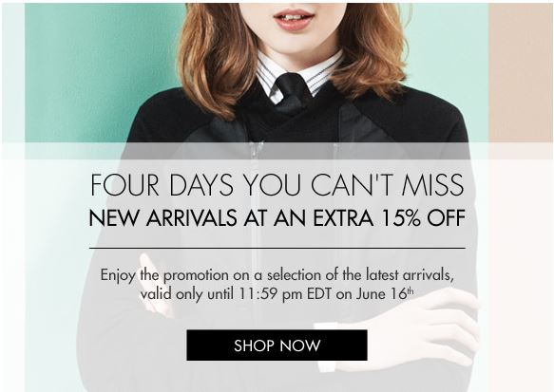Click the model's lips
The height and width of the screenshot is (392, 554).
pos(293,19)
